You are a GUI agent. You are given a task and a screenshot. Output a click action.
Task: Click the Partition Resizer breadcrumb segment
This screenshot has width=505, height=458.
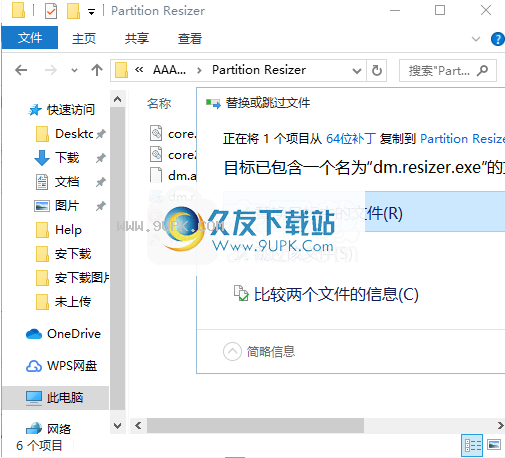click(259, 70)
